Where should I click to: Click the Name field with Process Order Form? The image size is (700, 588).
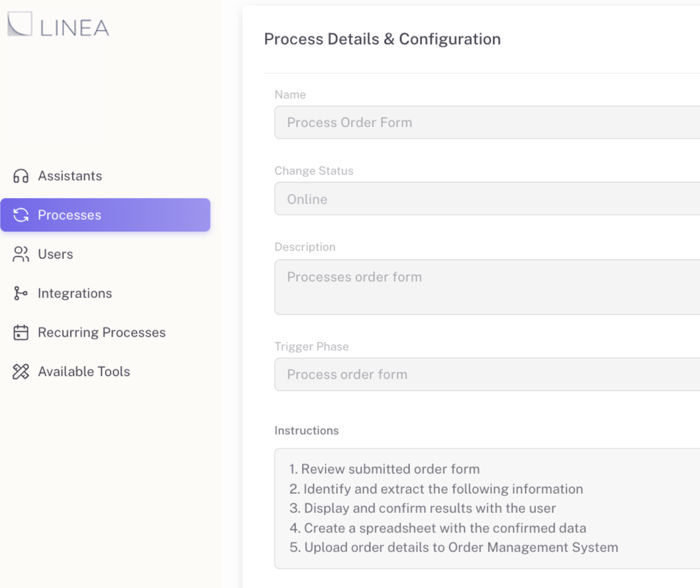pyautogui.click(x=487, y=122)
